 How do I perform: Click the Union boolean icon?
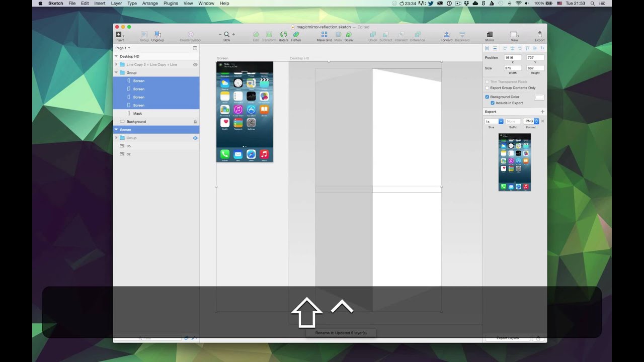click(x=373, y=35)
